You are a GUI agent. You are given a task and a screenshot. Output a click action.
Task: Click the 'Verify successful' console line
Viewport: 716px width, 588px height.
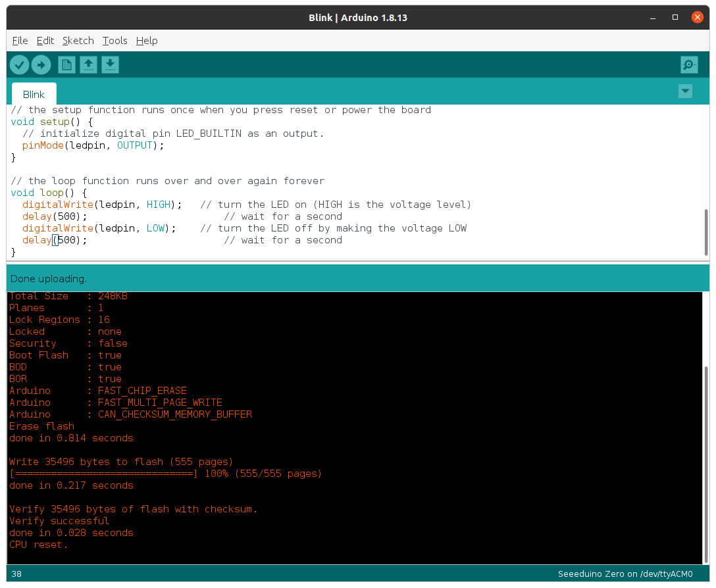[59, 521]
